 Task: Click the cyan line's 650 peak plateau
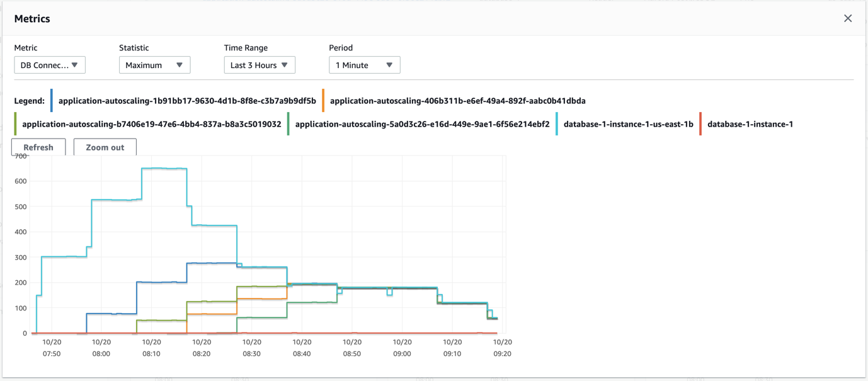(164, 168)
